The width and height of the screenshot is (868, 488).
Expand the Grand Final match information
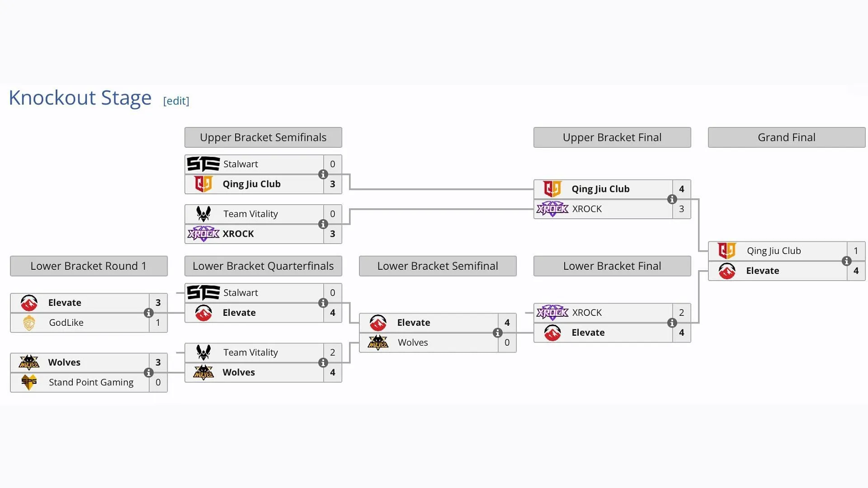tap(847, 260)
